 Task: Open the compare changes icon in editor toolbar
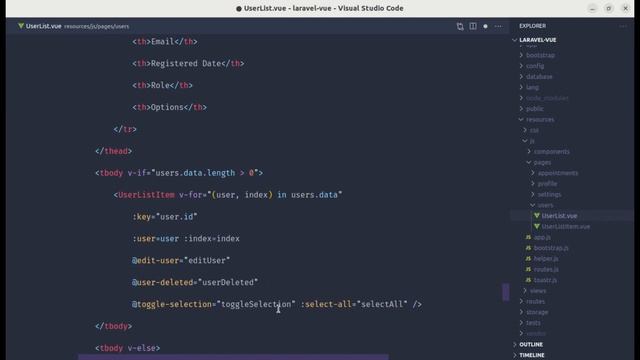coord(460,26)
